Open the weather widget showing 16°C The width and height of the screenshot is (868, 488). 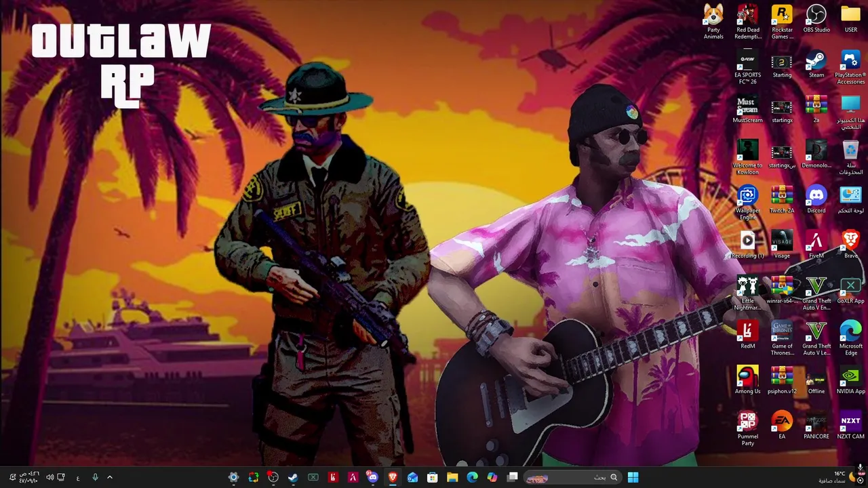coord(837,477)
